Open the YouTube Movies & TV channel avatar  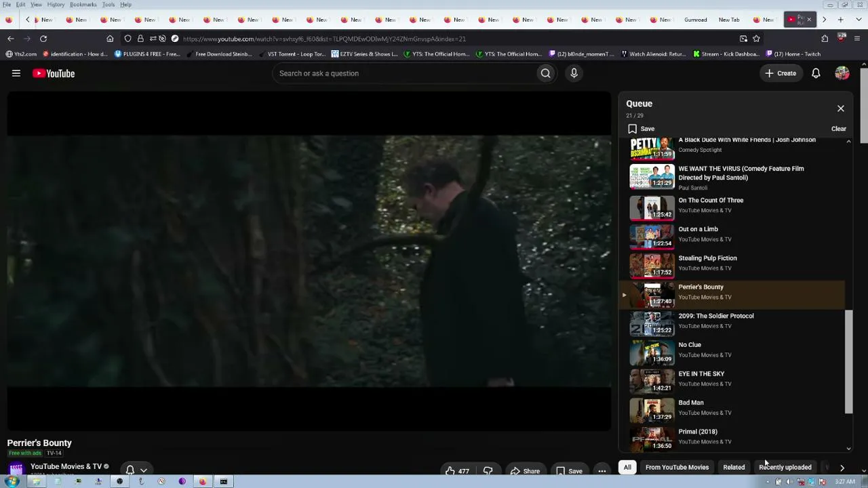[16, 469]
